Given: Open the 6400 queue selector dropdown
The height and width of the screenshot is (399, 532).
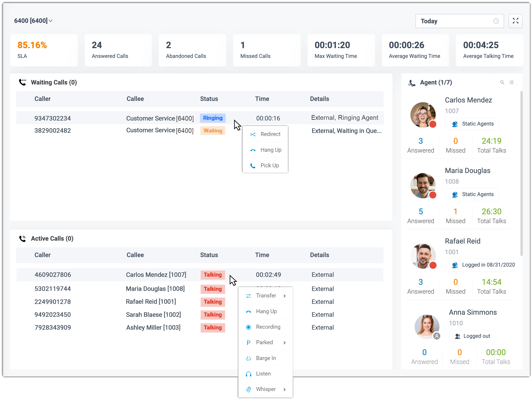Looking at the screenshot, I should pos(33,21).
